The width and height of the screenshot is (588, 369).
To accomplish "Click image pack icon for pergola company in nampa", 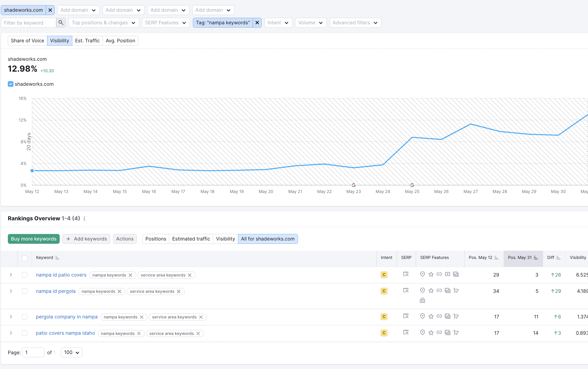I will [x=448, y=316].
